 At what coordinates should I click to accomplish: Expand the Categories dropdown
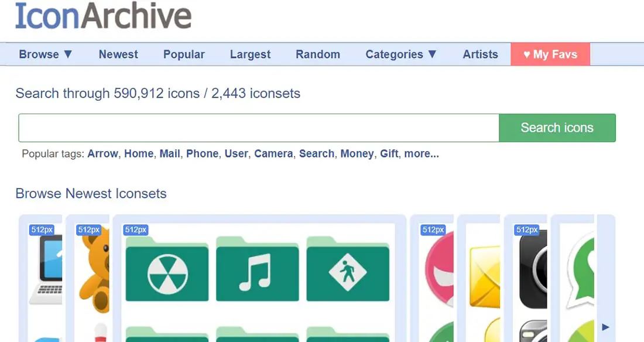(401, 54)
